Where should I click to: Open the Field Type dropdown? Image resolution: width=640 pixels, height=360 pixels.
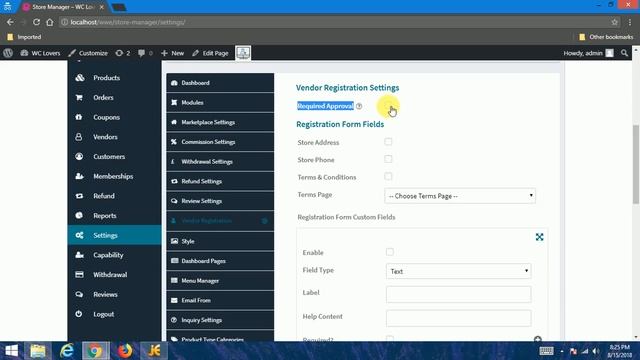(458, 271)
